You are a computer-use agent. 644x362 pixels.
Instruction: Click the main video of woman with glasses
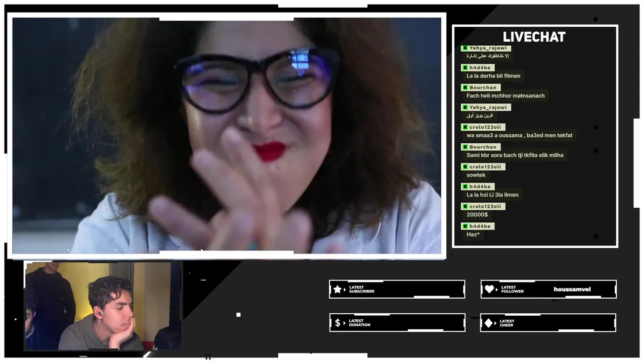pyautogui.click(x=227, y=136)
